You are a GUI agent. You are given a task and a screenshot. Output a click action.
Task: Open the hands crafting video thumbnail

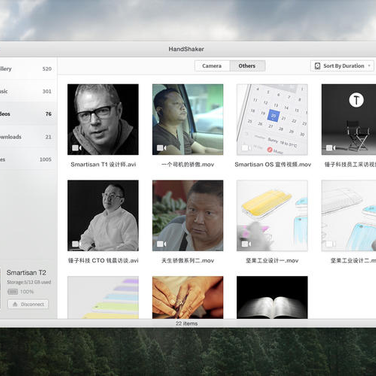(x=188, y=297)
